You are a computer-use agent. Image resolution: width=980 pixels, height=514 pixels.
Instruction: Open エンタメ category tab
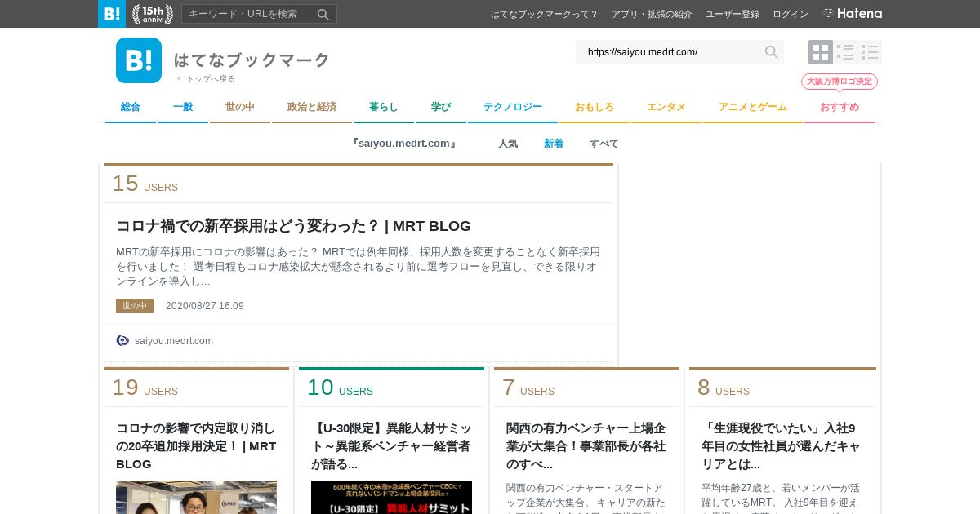666,107
